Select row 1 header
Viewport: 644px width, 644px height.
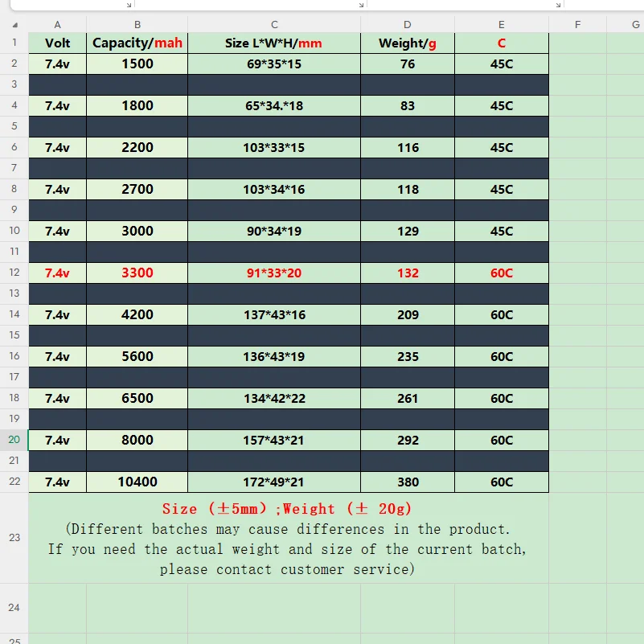[14, 43]
